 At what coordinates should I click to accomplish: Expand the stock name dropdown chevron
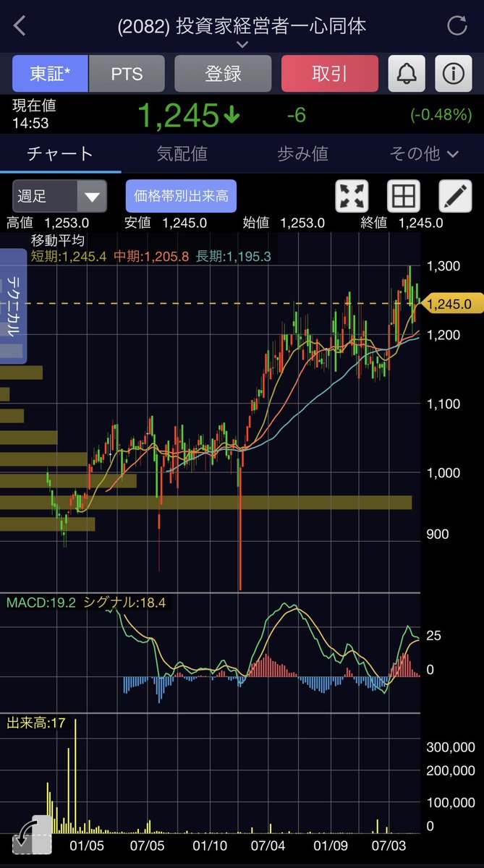[x=242, y=44]
